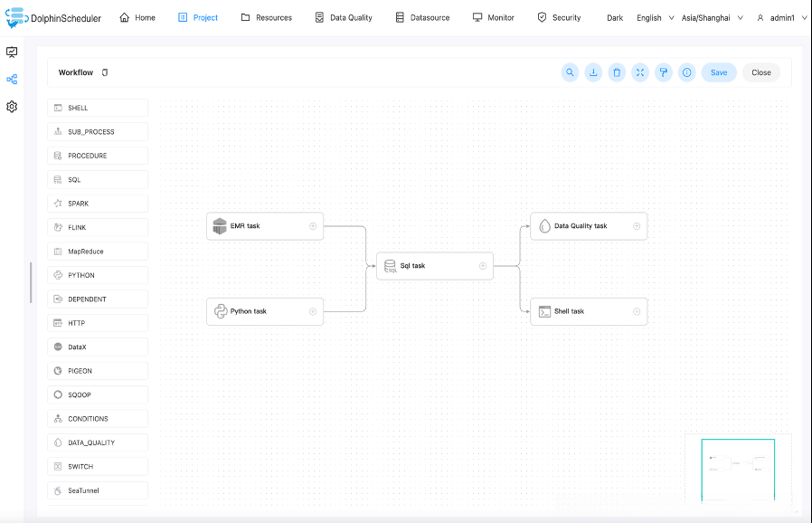Click the format paint-roller icon
The width and height of the screenshot is (812, 523).
tap(664, 72)
